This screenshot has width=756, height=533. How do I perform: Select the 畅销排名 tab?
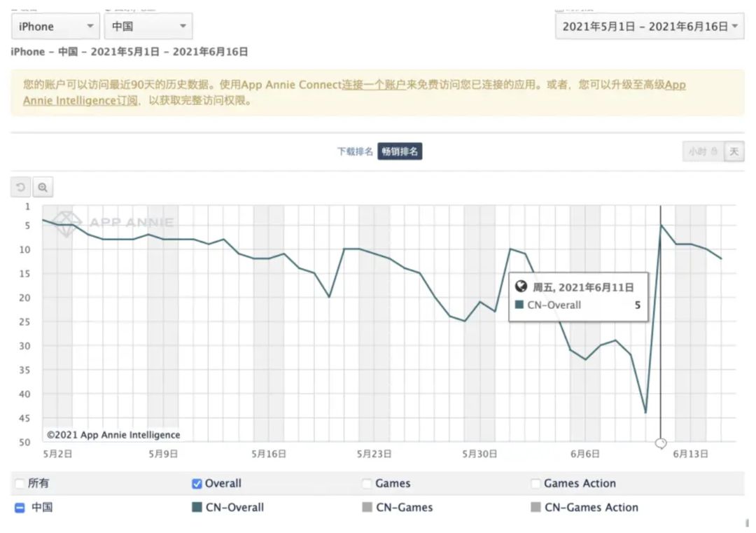coord(400,151)
